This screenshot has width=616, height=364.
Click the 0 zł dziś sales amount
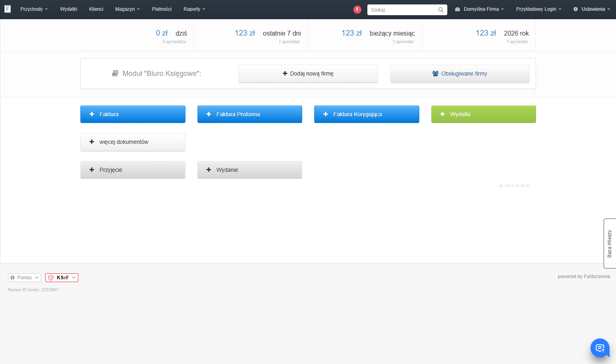pos(161,33)
